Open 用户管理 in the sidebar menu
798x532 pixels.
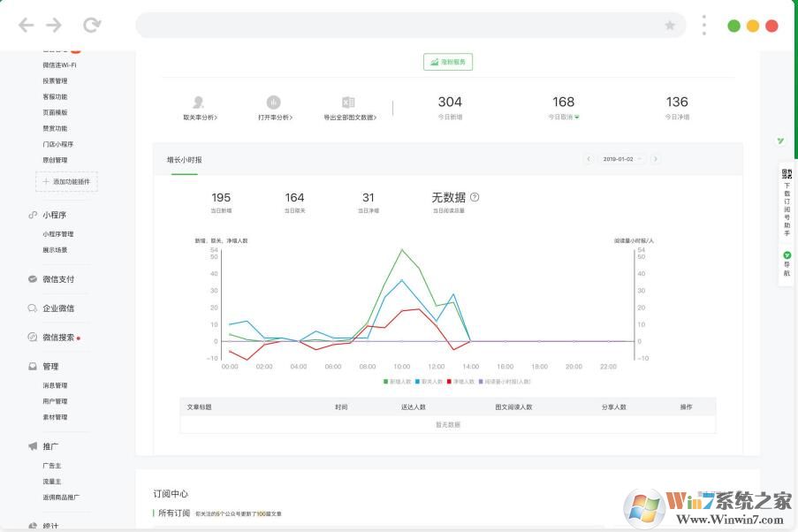pos(55,401)
